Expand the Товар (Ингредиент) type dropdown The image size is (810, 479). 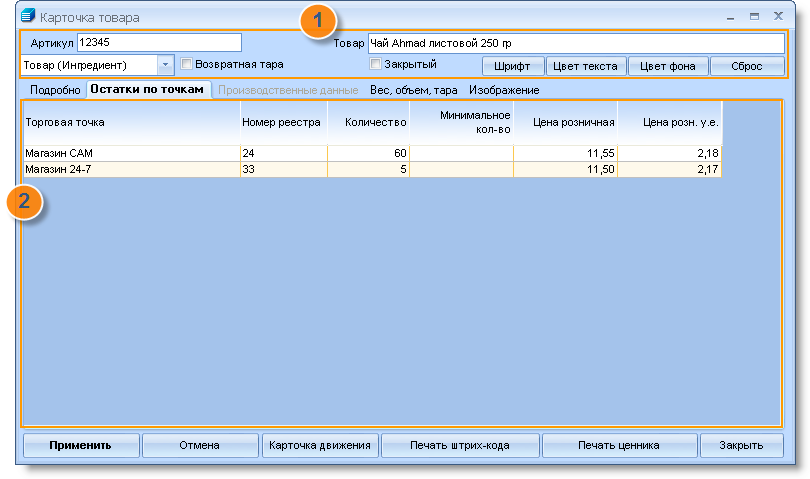tap(165, 65)
